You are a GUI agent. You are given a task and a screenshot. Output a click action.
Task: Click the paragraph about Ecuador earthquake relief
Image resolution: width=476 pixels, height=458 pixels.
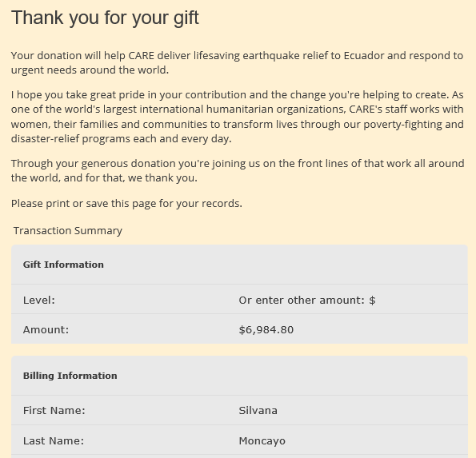[237, 63]
